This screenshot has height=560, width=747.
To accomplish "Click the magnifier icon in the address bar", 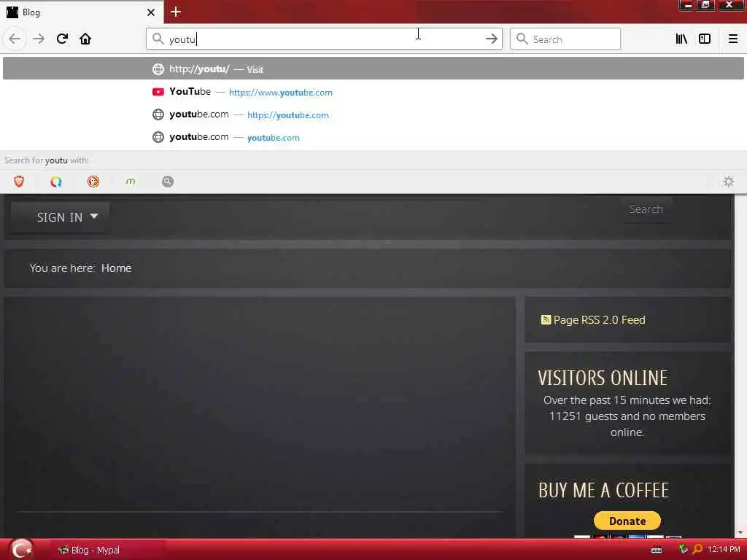I will (x=158, y=39).
